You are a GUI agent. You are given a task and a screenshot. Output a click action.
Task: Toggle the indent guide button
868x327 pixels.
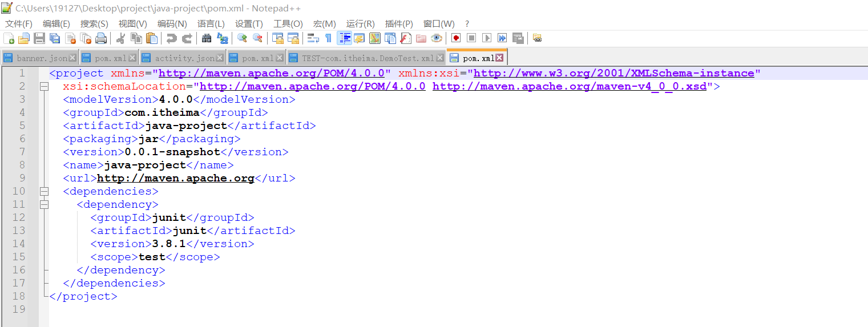(x=345, y=38)
